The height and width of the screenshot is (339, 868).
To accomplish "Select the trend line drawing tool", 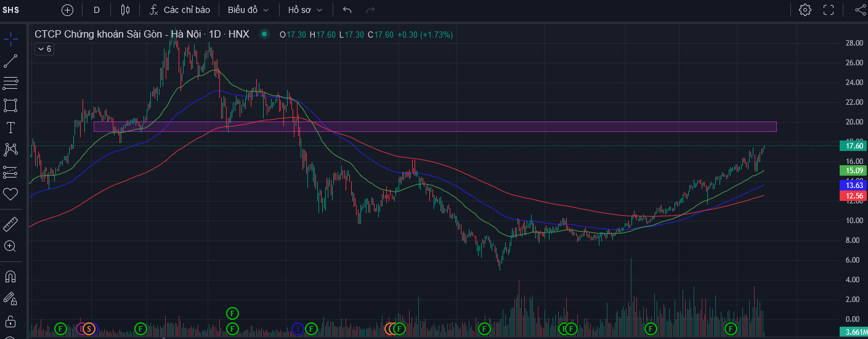I will tap(10, 61).
